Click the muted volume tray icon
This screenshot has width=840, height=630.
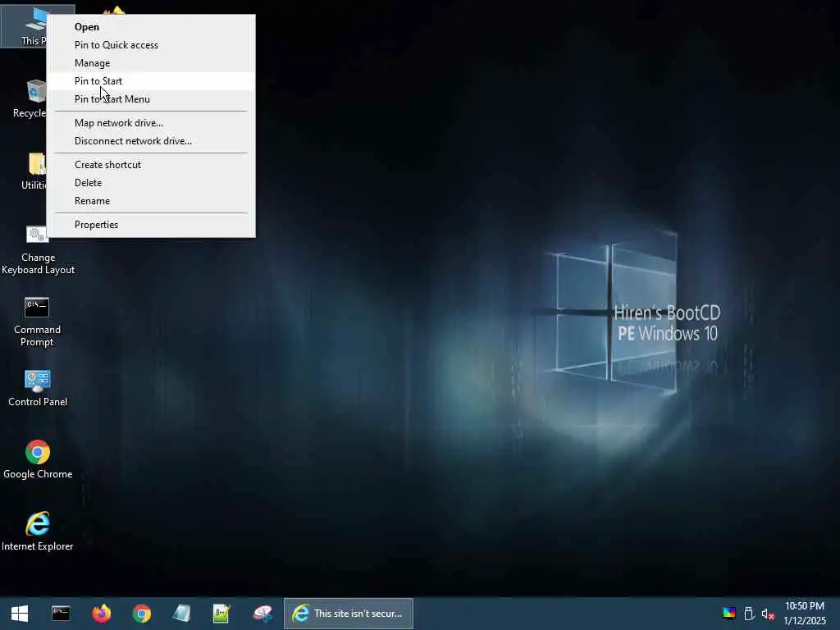[x=768, y=614]
